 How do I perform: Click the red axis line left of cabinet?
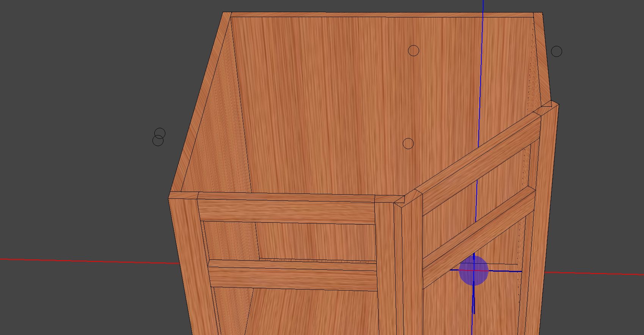point(76,261)
